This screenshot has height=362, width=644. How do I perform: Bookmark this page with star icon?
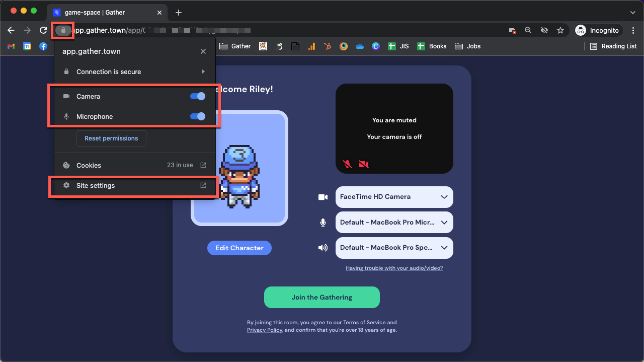(x=560, y=30)
